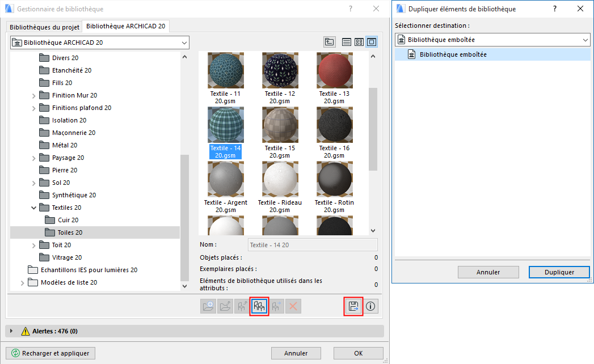The height and width of the screenshot is (364, 594).
Task: Select Fills 20 in the tree
Action: tap(62, 83)
